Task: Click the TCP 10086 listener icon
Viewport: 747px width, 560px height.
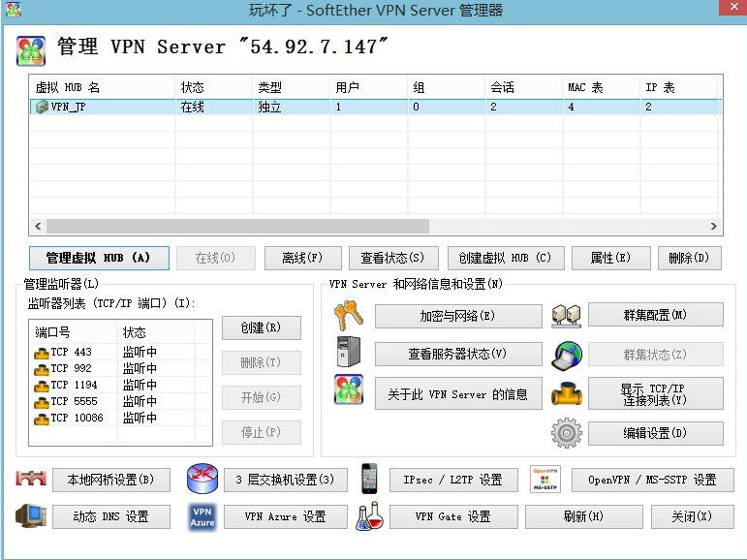Action: (42, 419)
